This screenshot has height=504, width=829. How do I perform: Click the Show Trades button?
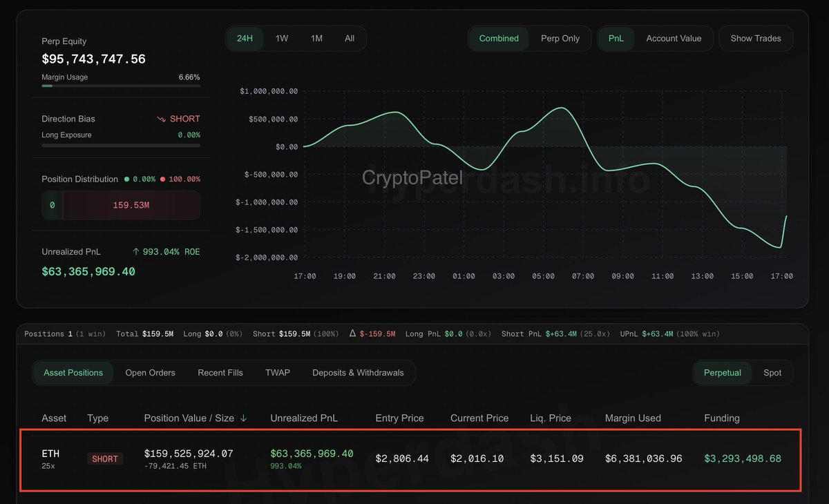tap(756, 38)
